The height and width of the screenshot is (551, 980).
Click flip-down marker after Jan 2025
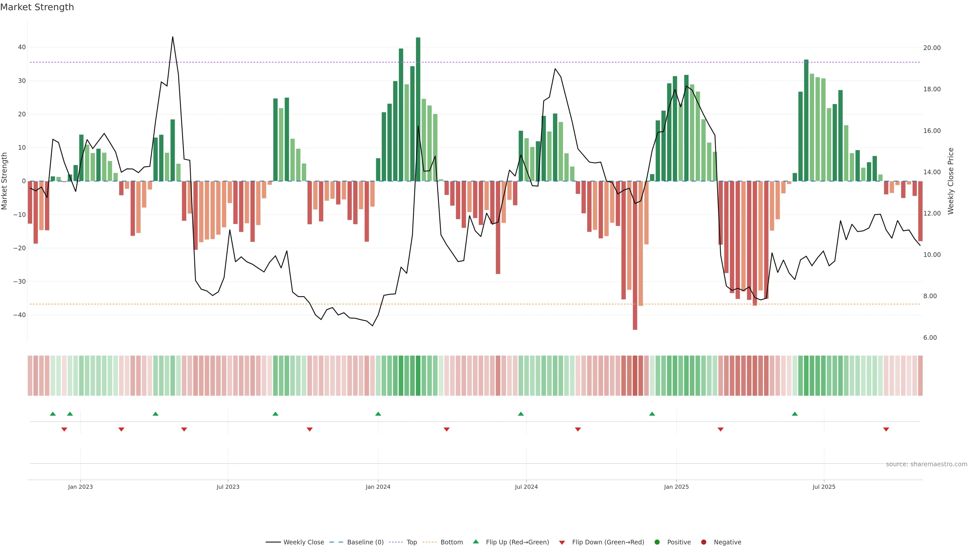(x=720, y=429)
